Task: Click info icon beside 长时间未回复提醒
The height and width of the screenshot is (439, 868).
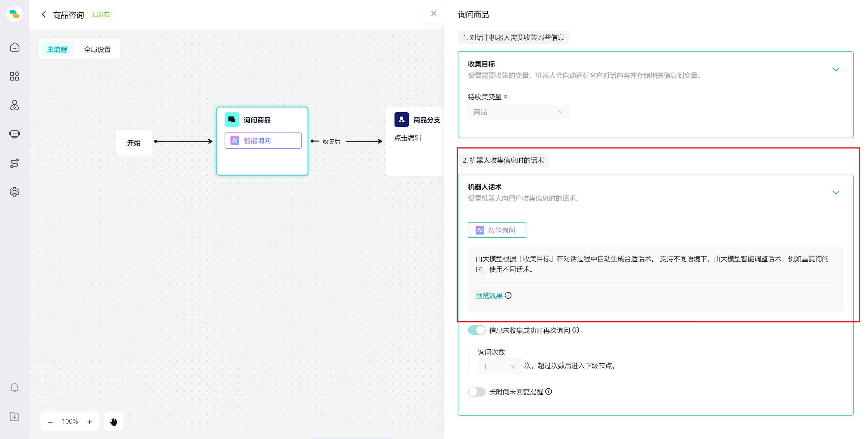Action: pyautogui.click(x=549, y=391)
